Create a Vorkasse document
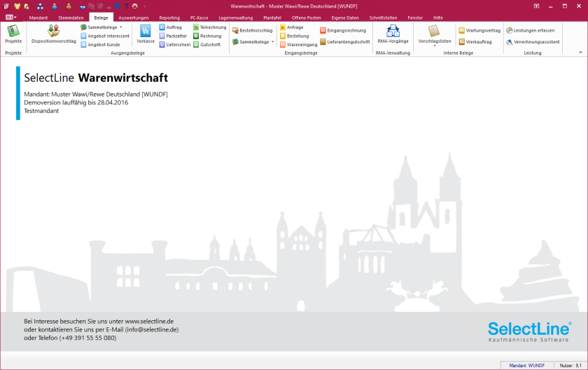The height and width of the screenshot is (370, 588). coord(146,34)
